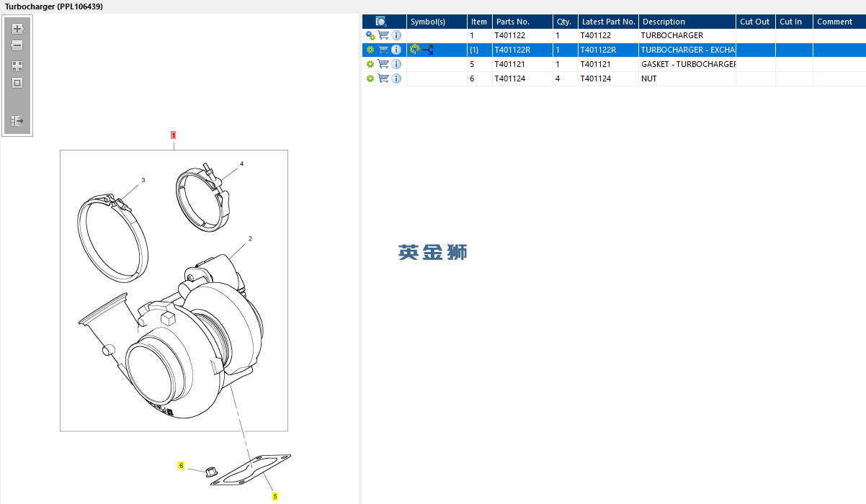Image resolution: width=866 pixels, height=504 pixels.
Task: Sort by the Latest Part No. column header
Action: 609,22
